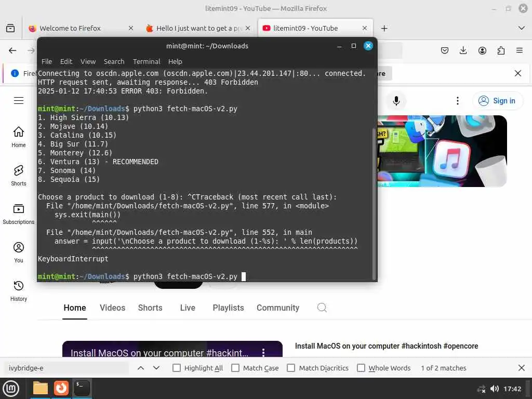Save page to Pocket icon
This screenshot has height=399, width=532.
[445, 50]
